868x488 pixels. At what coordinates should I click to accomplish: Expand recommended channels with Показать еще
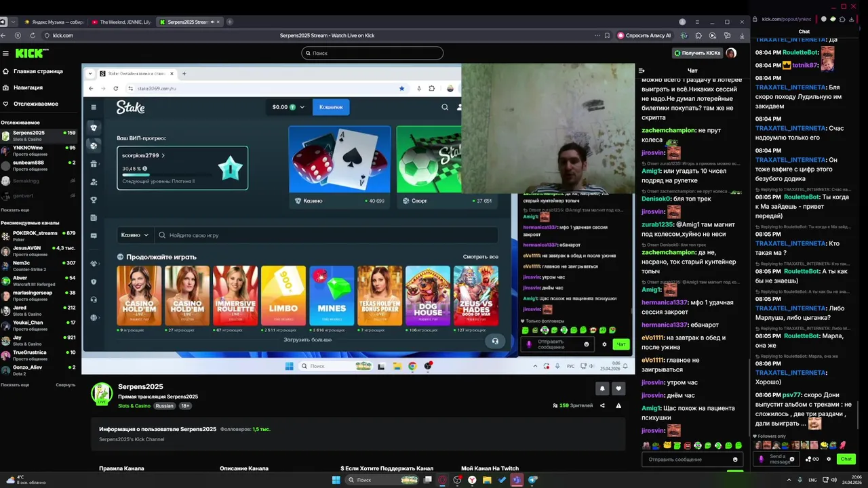click(x=15, y=385)
